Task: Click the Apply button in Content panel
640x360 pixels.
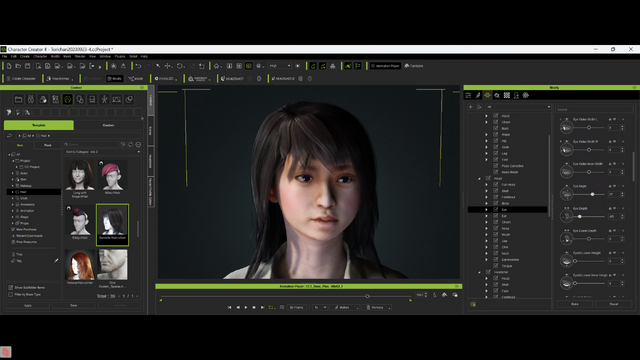Action: click(28, 305)
